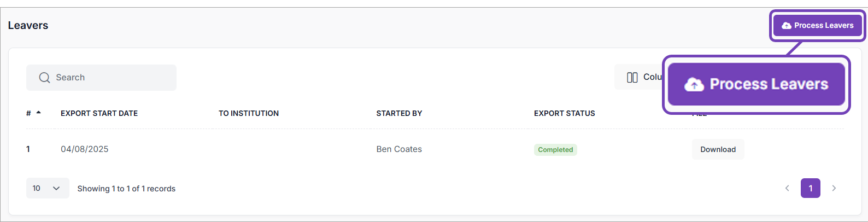Click the cloud icon in the enlarged Process Leavers callout
868x222 pixels.
[x=694, y=84]
